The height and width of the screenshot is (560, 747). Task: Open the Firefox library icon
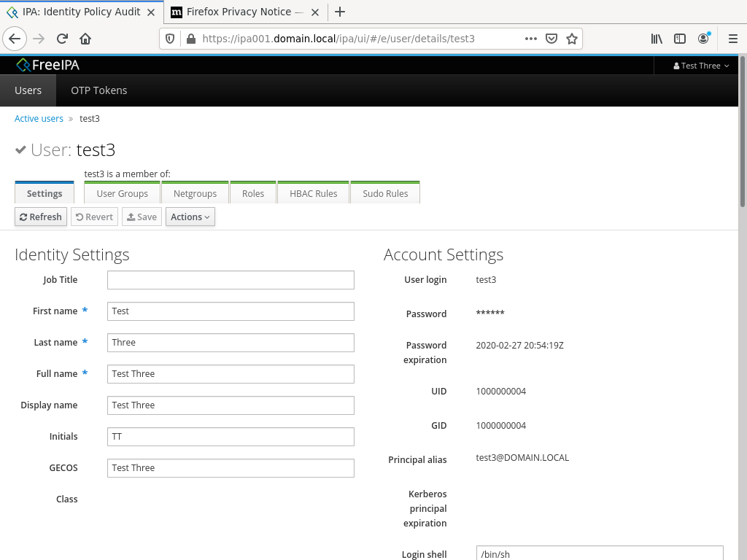tap(657, 39)
